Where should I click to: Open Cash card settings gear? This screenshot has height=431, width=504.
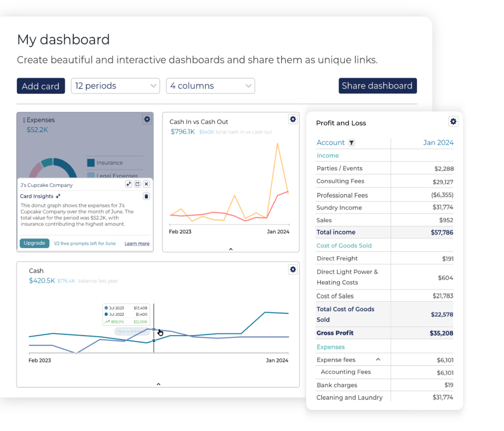[x=293, y=269]
